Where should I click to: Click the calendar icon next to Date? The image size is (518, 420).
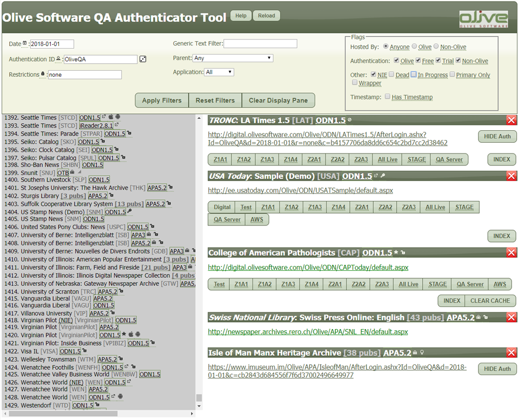25,44
